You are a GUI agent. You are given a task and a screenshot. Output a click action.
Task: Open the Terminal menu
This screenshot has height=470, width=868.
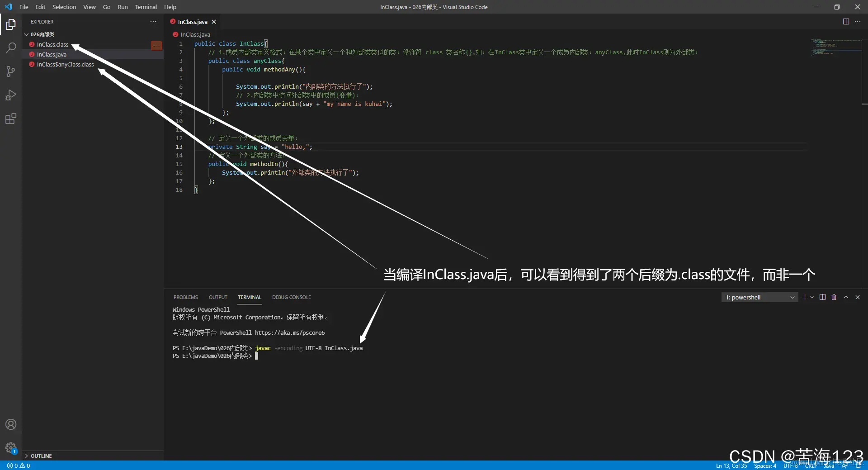146,7
